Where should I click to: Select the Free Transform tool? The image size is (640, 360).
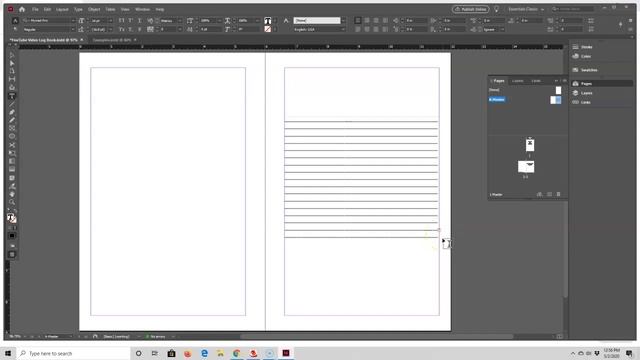click(x=12, y=153)
